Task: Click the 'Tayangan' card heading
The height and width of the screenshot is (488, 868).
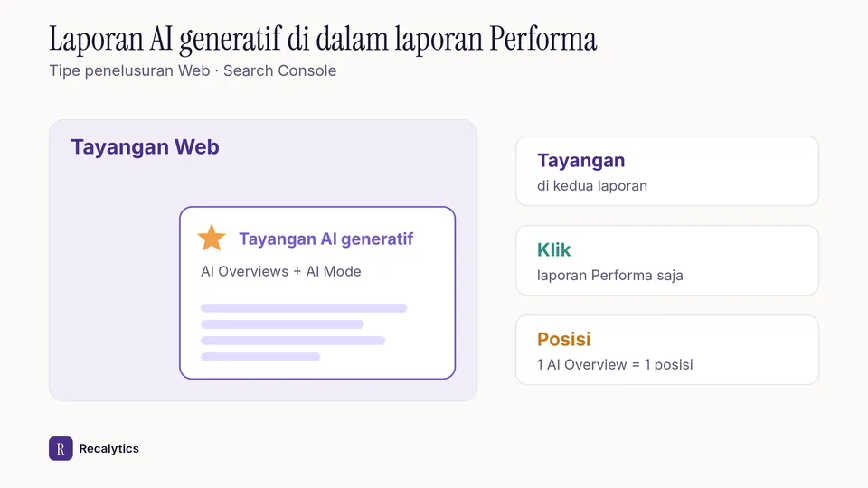Action: point(580,161)
